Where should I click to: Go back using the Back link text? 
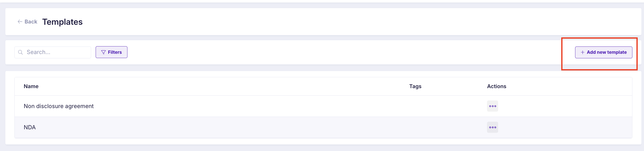click(31, 22)
